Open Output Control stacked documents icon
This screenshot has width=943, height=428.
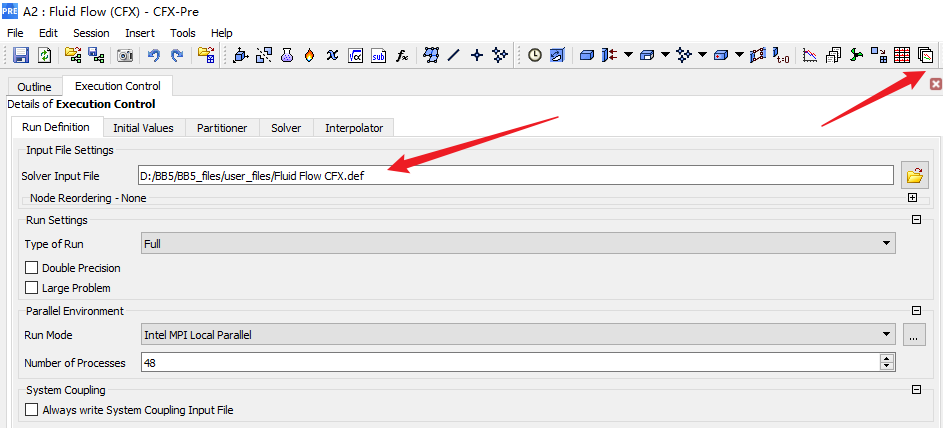[x=834, y=55]
